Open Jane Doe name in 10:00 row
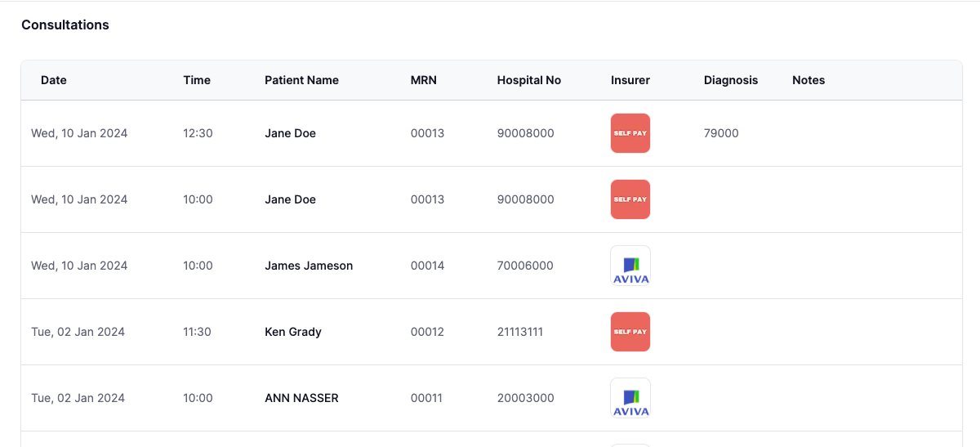This screenshot has height=447, width=980. pyautogui.click(x=290, y=199)
